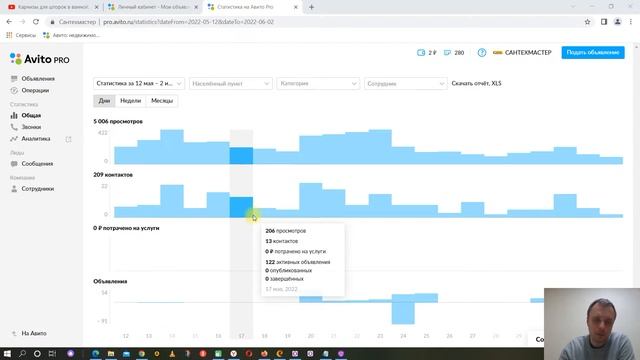Image resolution: width=640 pixels, height=360 pixels.
Task: Open Авито недвижимость bookmark
Action: (71, 35)
